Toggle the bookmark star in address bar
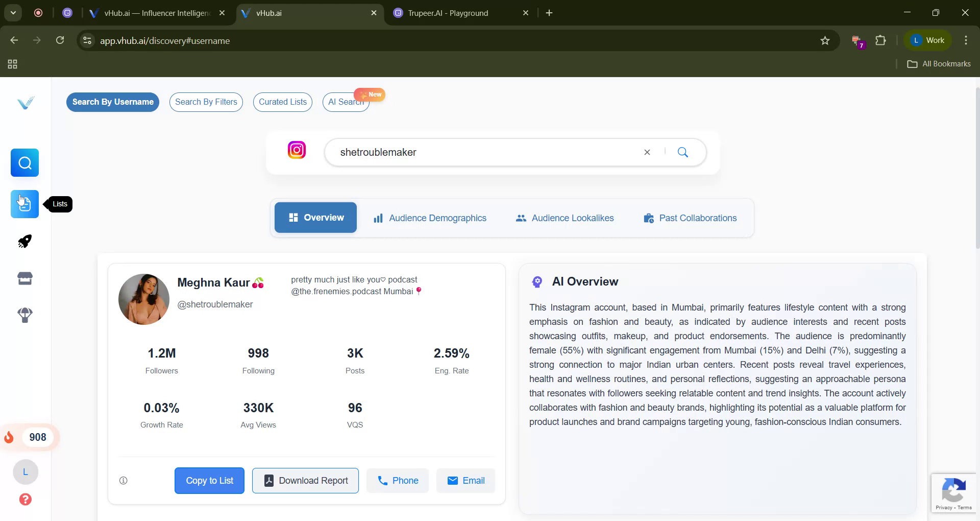 pyautogui.click(x=825, y=40)
